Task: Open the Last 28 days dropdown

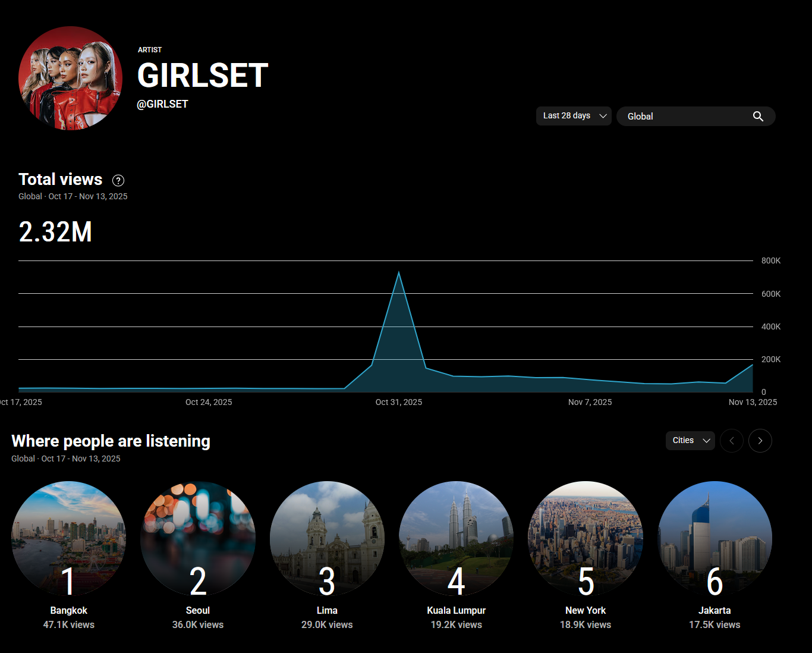Action: [574, 116]
